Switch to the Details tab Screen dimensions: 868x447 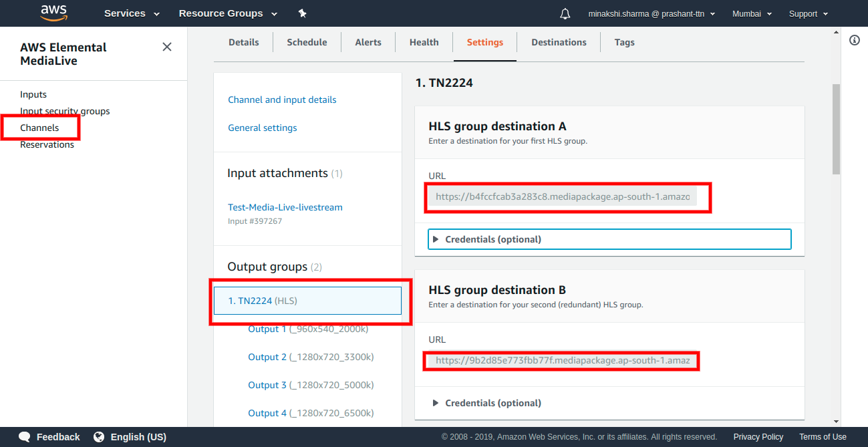click(x=244, y=42)
